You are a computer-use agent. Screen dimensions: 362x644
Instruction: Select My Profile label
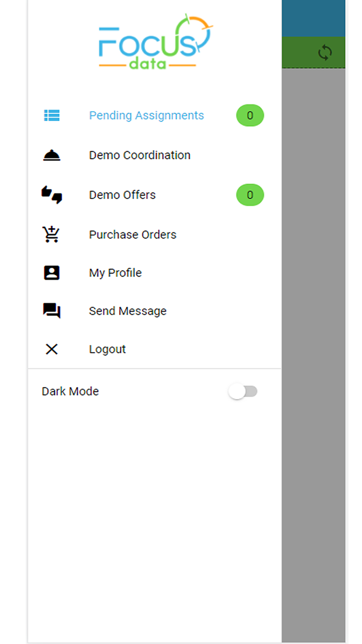coord(115,273)
